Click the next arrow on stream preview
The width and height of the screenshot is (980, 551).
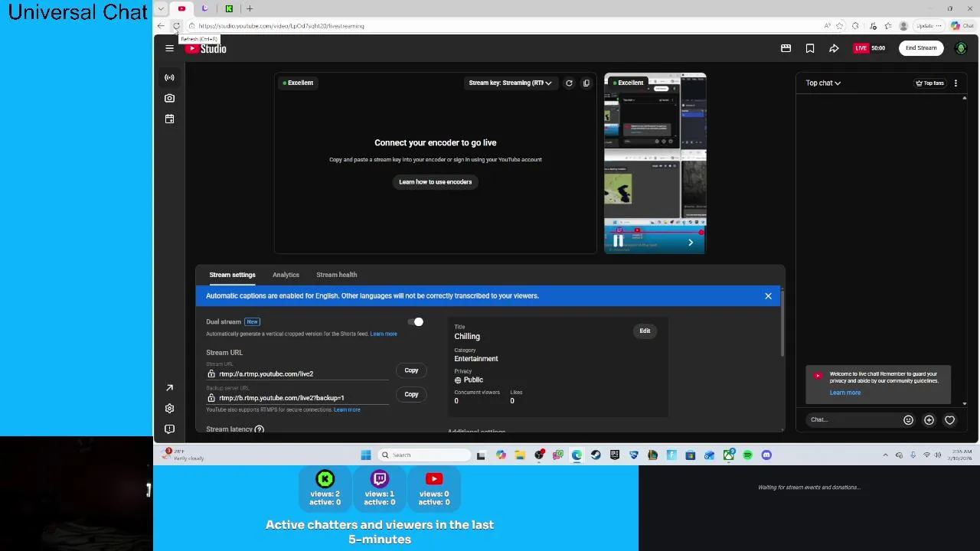[691, 243]
